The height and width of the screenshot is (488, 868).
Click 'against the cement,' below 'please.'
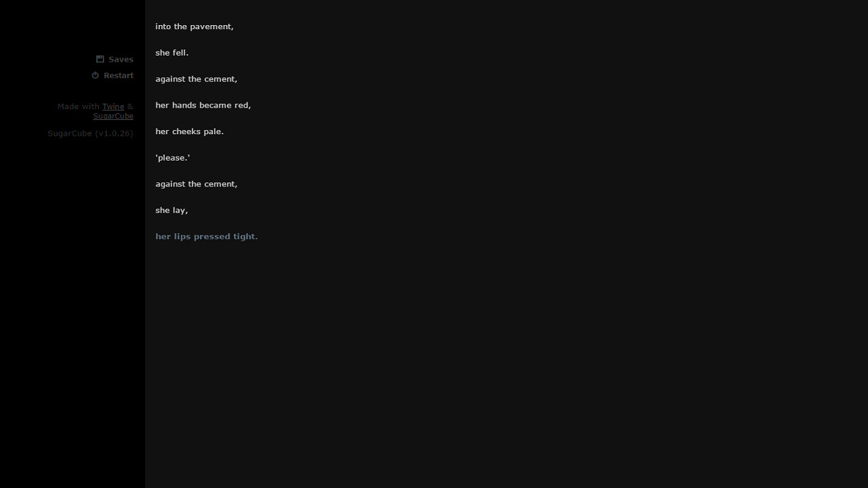click(x=196, y=184)
